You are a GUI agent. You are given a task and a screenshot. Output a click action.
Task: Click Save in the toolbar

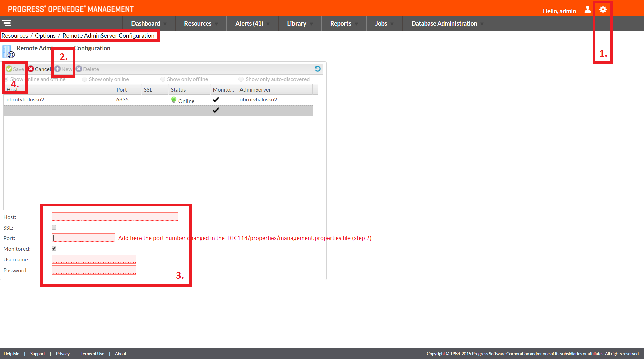point(15,69)
